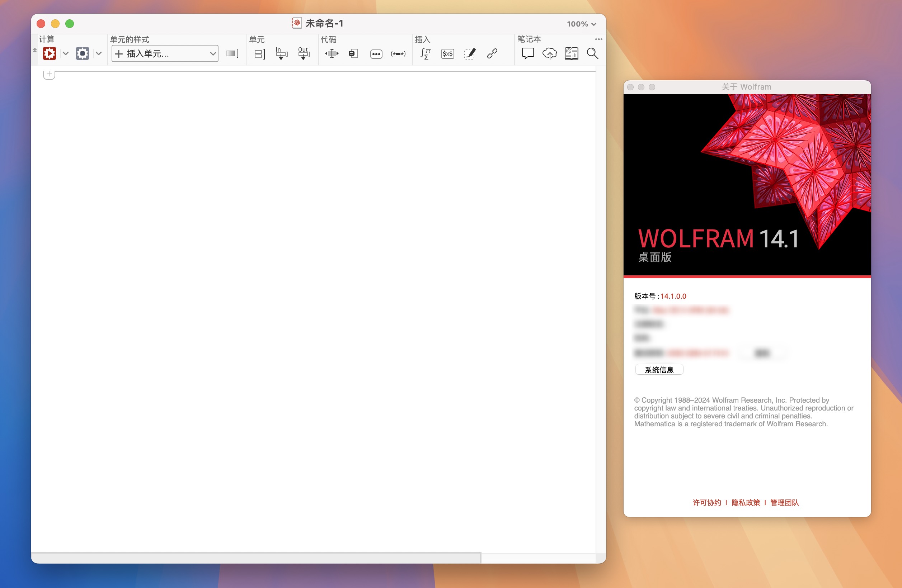The height and width of the screenshot is (588, 902).
Task: Click the ellipsis template box icon
Action: pyautogui.click(x=376, y=54)
